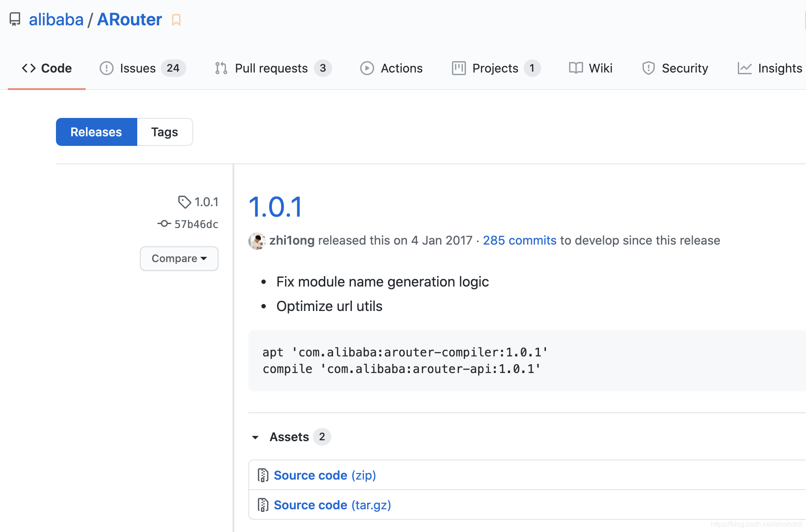Click the commit icon beside 57b46dc
Viewport: 806px width, 532px height.
tap(164, 224)
